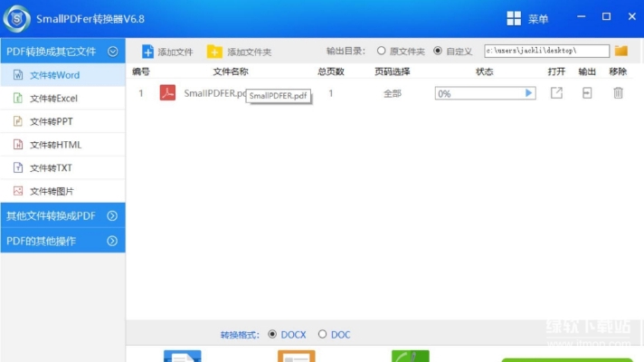Click the blue document icon at the bottom

[x=183, y=356]
